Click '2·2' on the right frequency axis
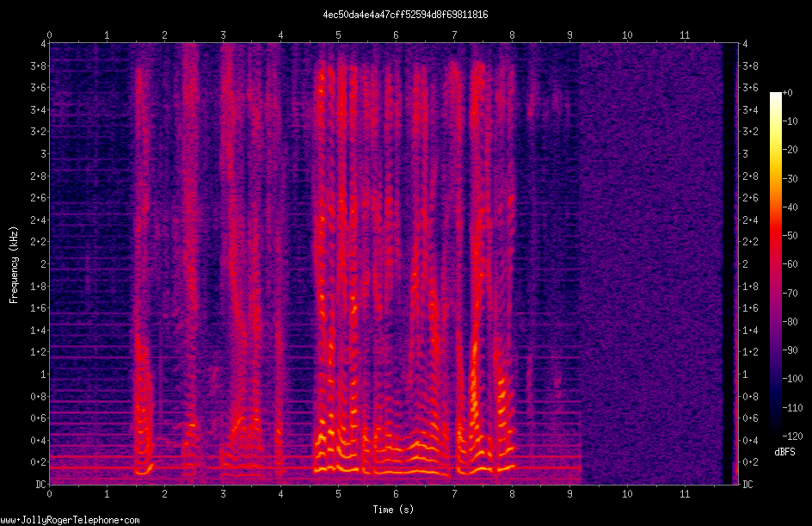 tap(750, 242)
